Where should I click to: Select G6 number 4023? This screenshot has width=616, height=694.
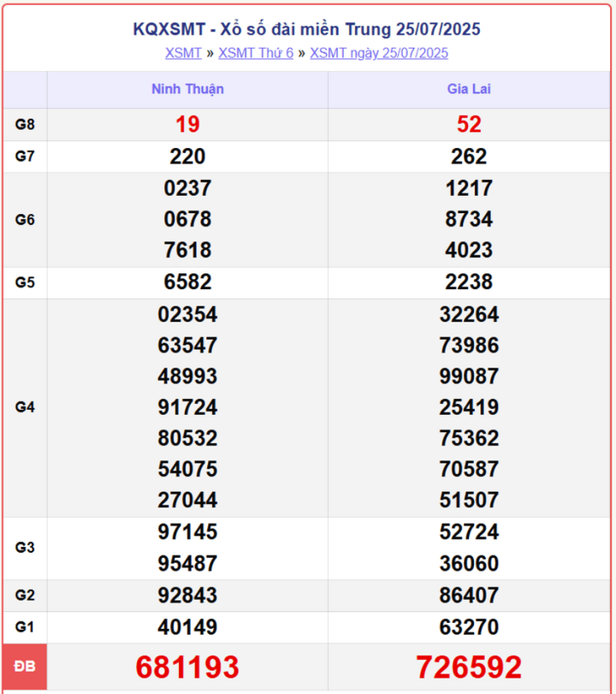(x=469, y=250)
